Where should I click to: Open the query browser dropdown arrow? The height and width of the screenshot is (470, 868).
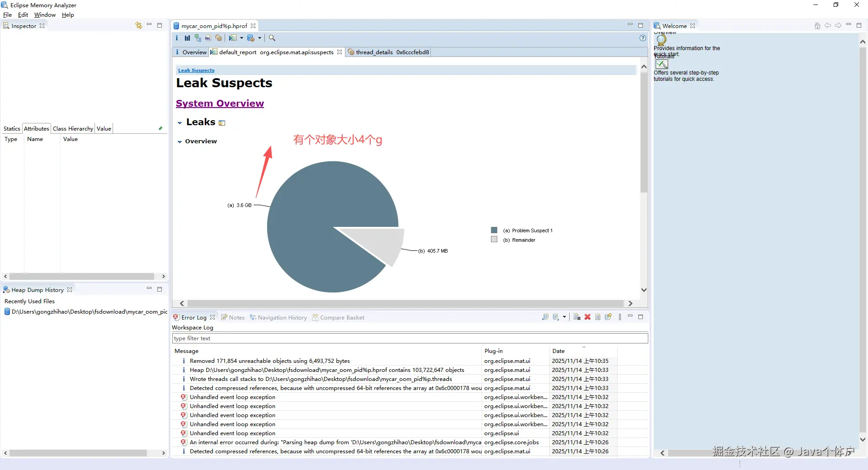[x=259, y=38]
